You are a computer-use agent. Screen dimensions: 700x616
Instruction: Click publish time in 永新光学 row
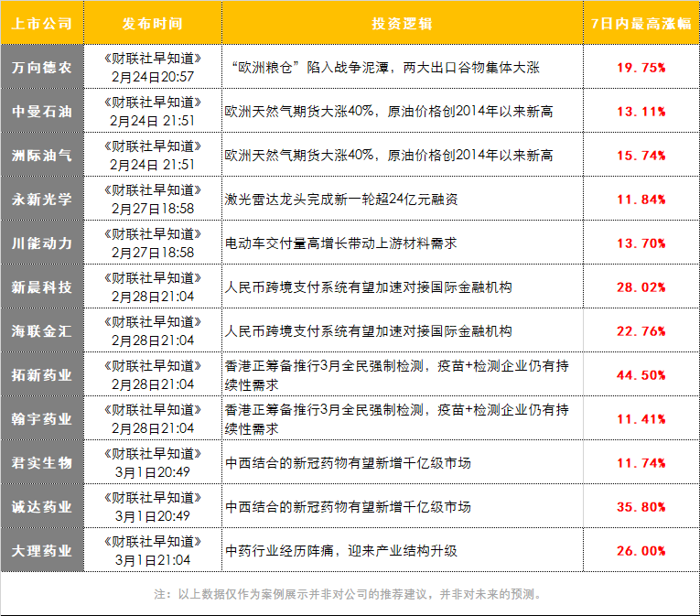pyautogui.click(x=153, y=200)
